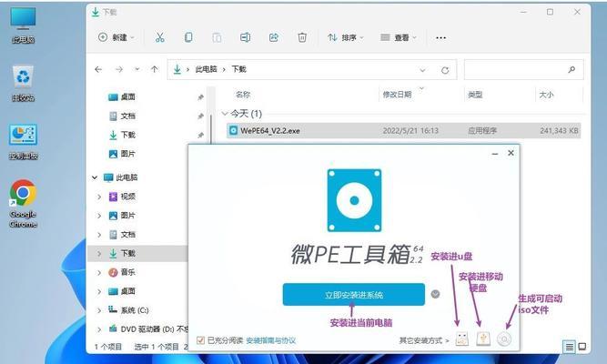This screenshot has height=364, width=607.
Task: Collapse the 今天 (1) group
Action: [x=225, y=114]
